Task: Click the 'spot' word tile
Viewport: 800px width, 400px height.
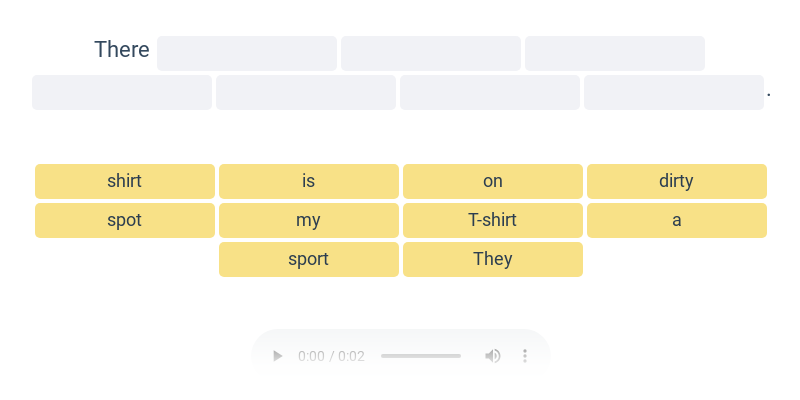Action: [x=125, y=220]
